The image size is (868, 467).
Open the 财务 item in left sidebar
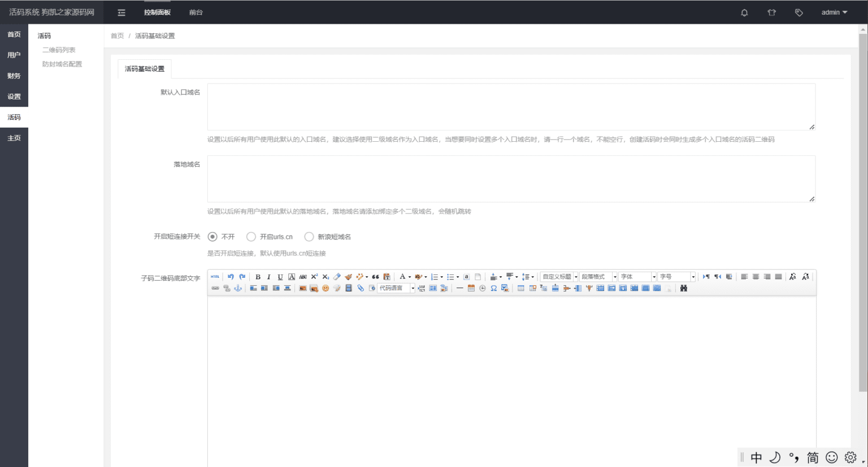(14, 76)
